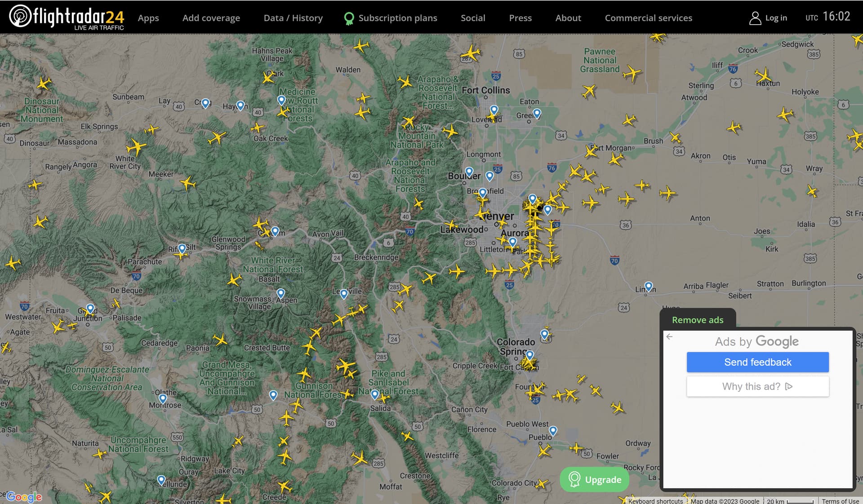The width and height of the screenshot is (863, 504).
Task: Open the Apps menu
Action: point(148,18)
